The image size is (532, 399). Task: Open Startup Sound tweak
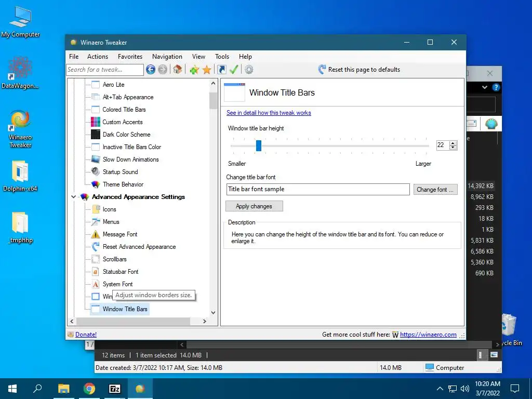[120, 171]
